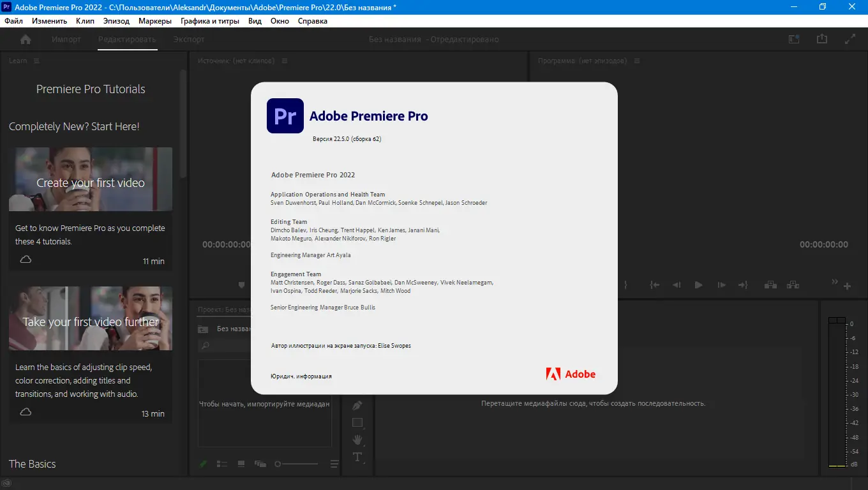The image size is (868, 490).
Task: Click the Go to In point button
Action: point(655,285)
